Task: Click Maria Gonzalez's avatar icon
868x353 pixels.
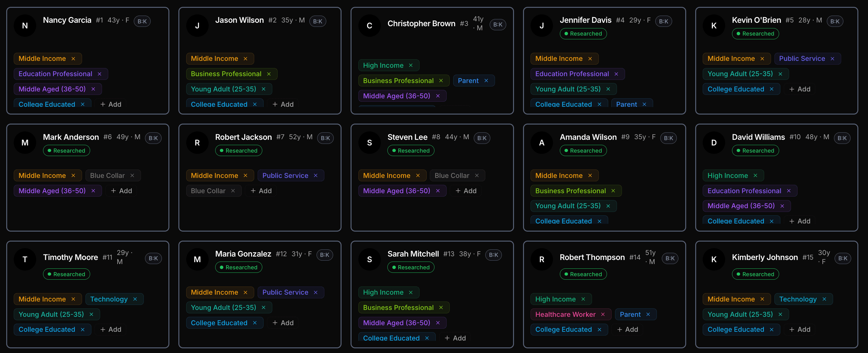Action: click(x=197, y=259)
